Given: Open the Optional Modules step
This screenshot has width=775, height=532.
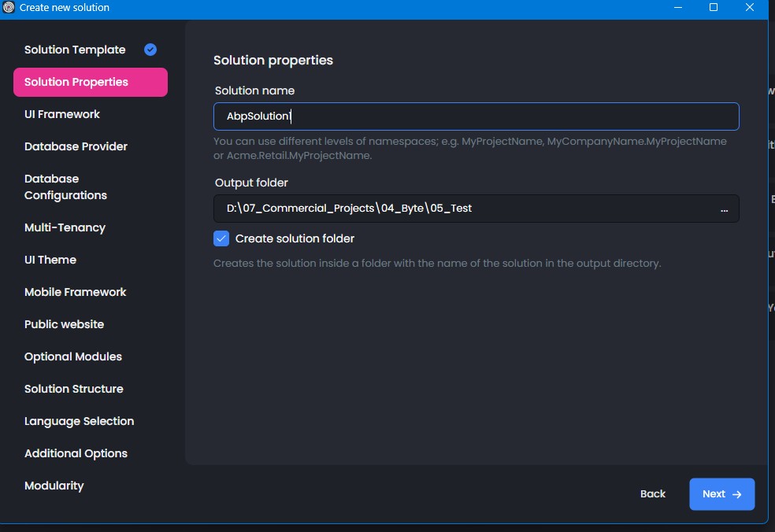Looking at the screenshot, I should (x=73, y=357).
